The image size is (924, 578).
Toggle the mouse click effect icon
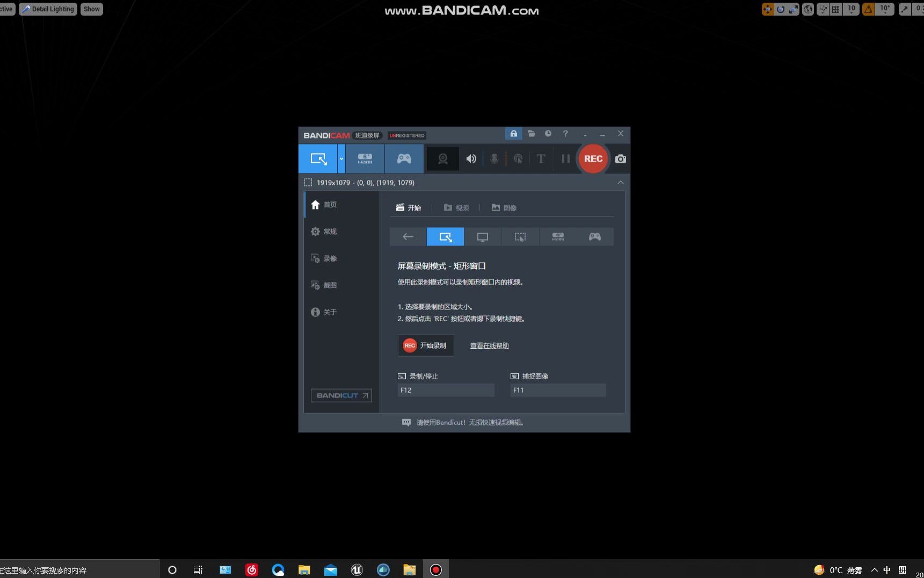click(518, 158)
